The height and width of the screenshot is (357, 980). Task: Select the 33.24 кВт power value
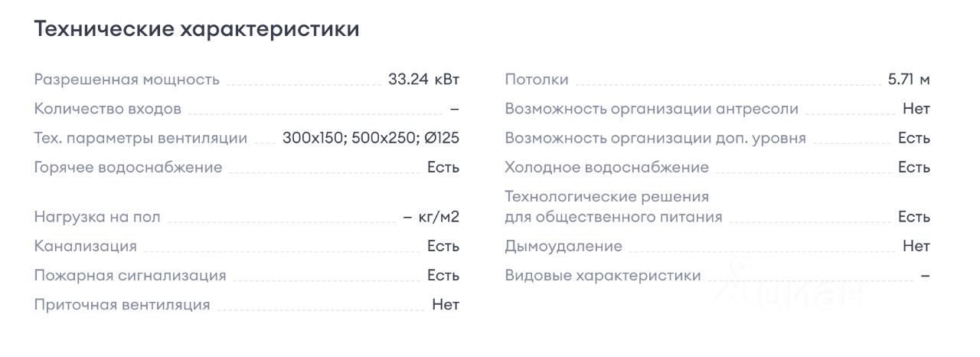(x=423, y=80)
